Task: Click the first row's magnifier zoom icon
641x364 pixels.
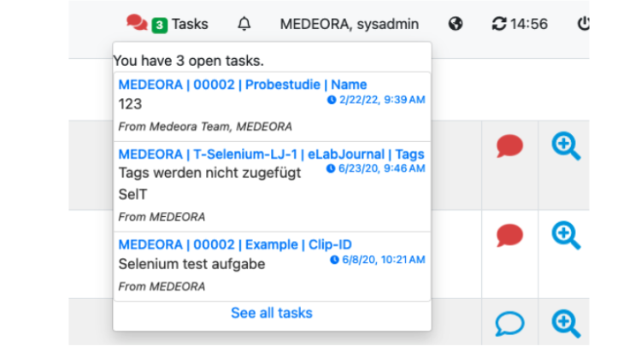Action: tap(566, 146)
